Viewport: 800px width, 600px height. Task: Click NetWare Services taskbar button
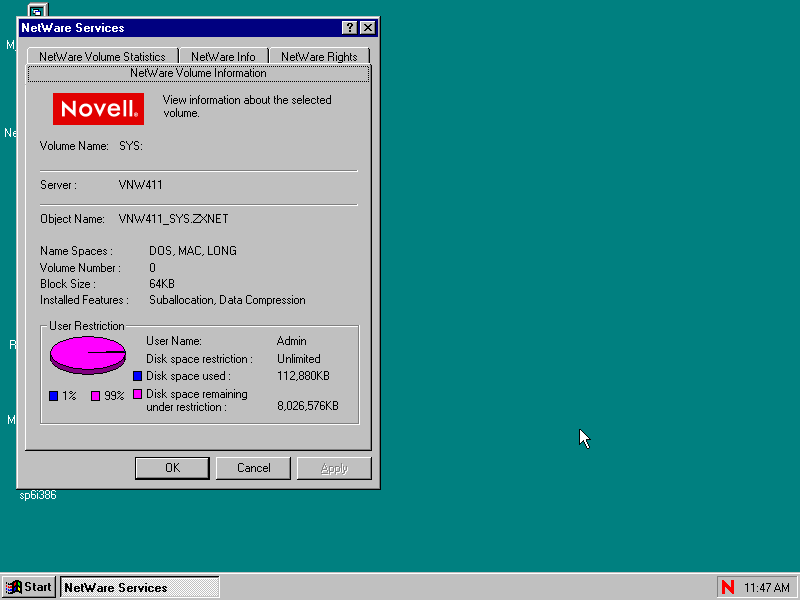pos(140,587)
